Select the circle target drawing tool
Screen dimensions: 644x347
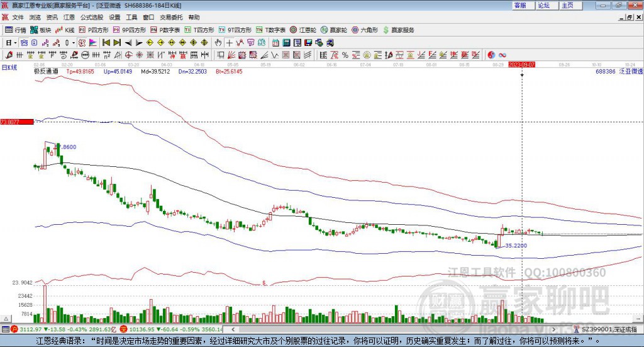point(128,55)
